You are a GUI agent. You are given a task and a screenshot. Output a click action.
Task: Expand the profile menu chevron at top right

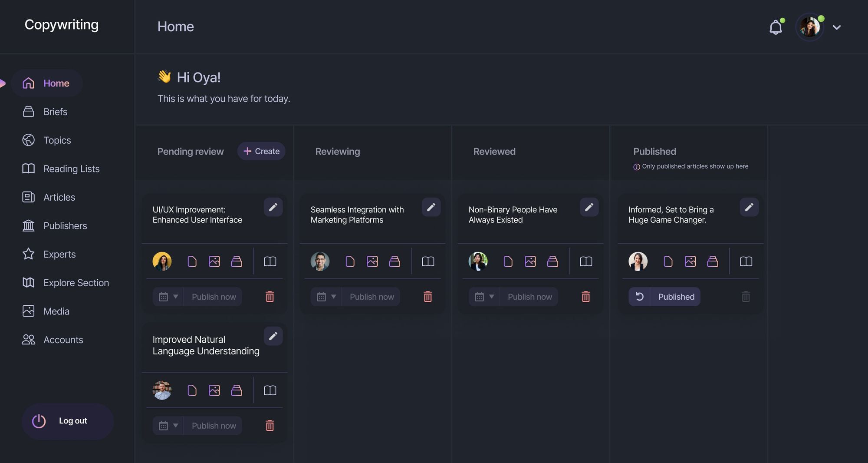(837, 27)
